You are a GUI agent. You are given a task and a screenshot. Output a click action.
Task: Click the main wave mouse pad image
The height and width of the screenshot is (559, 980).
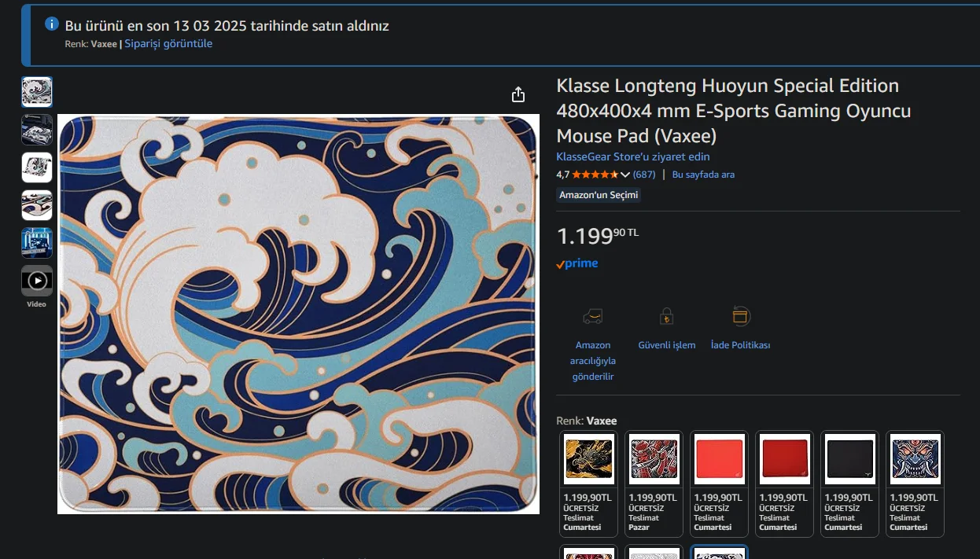click(x=298, y=314)
